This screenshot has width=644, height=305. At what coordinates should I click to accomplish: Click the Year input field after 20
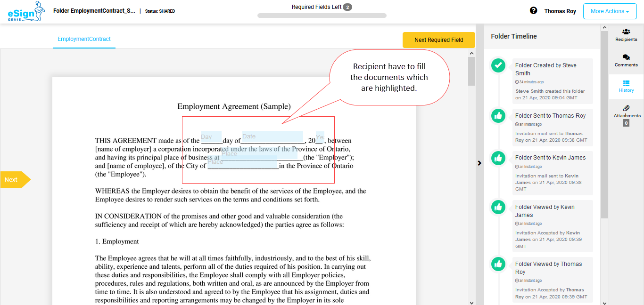click(320, 137)
